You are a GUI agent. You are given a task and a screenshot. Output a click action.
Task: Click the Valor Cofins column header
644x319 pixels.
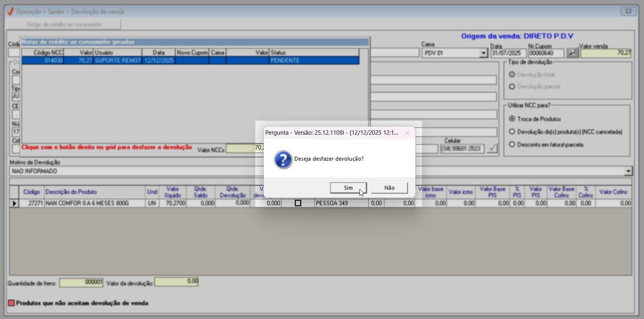(613, 192)
